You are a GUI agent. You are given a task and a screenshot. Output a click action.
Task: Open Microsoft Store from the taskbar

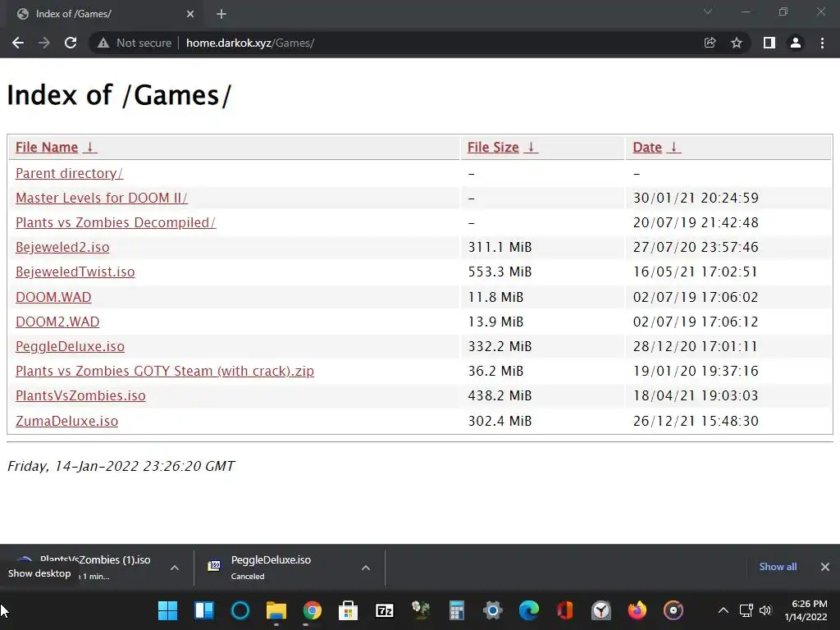click(x=348, y=610)
